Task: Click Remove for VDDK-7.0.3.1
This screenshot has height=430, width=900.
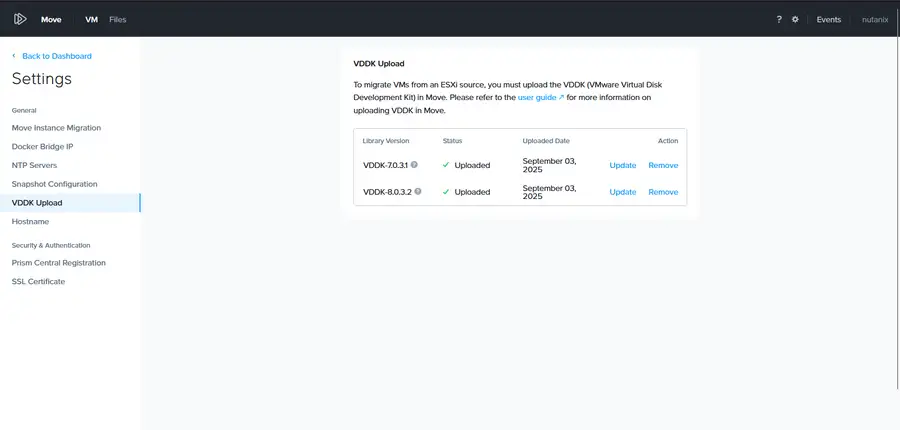Action: 663,165
